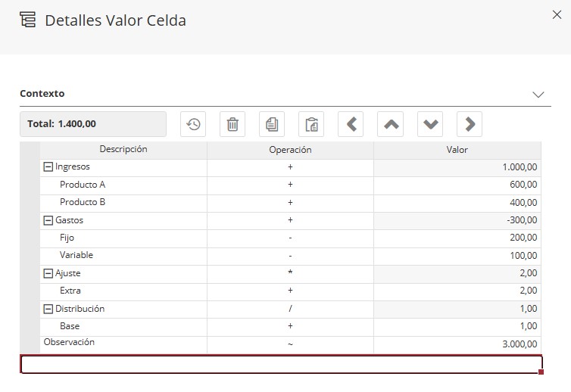Click the Valor column header
Screen dimensions: 571x392
(457, 150)
